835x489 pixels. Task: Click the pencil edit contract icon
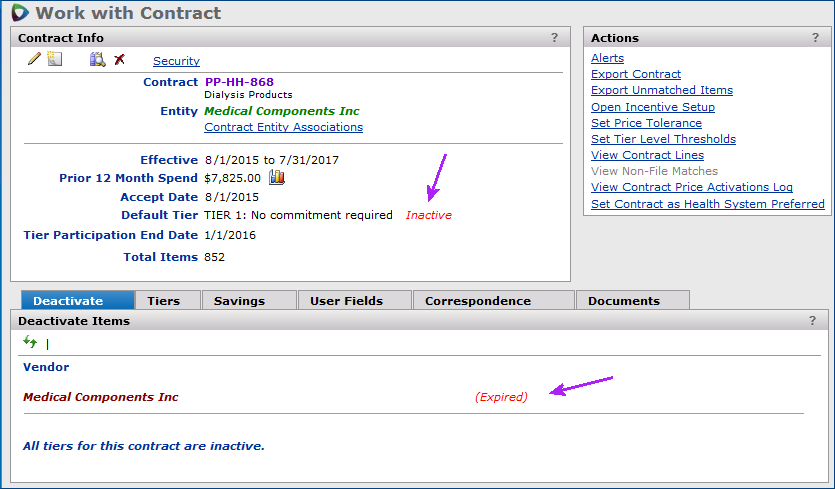tap(34, 60)
